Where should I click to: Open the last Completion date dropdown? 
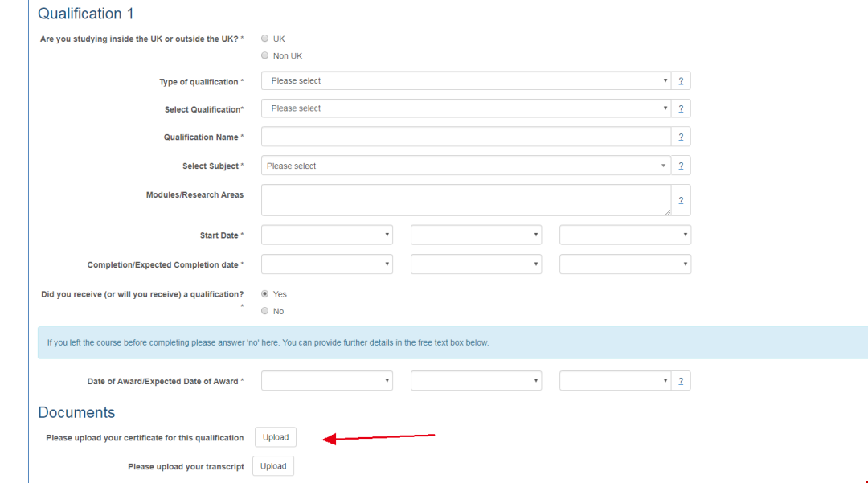click(x=624, y=264)
